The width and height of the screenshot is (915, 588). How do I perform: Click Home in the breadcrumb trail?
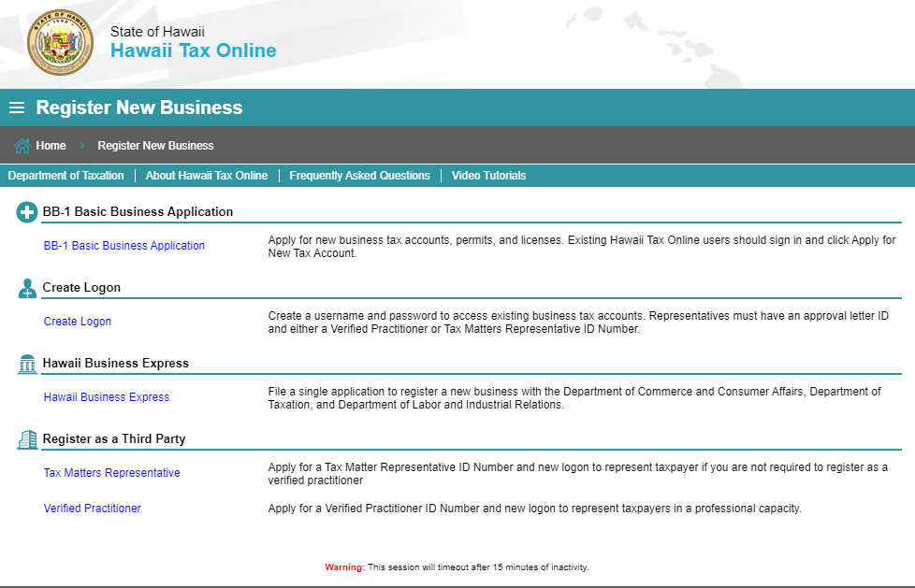coord(50,145)
